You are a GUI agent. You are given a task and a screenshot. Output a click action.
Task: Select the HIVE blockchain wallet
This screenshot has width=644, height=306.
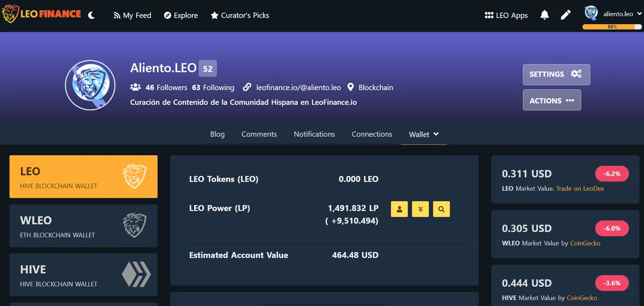click(x=84, y=275)
